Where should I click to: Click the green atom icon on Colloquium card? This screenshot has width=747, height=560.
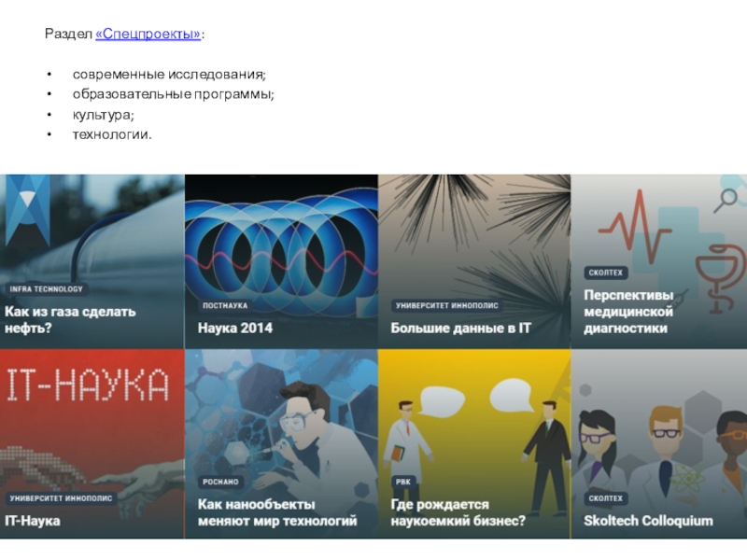pyautogui.click(x=688, y=476)
